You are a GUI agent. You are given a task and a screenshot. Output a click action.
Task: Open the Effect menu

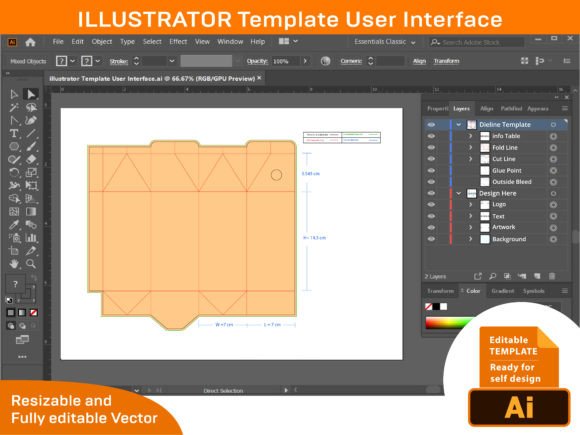coord(178,41)
